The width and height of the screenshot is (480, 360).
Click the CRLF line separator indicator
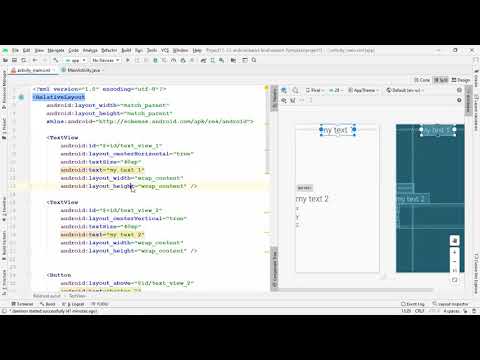point(419,311)
